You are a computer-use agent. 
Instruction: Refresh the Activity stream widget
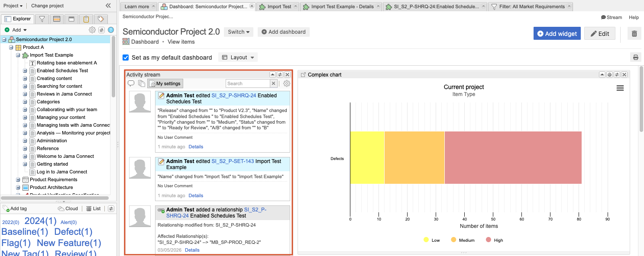[280, 74]
